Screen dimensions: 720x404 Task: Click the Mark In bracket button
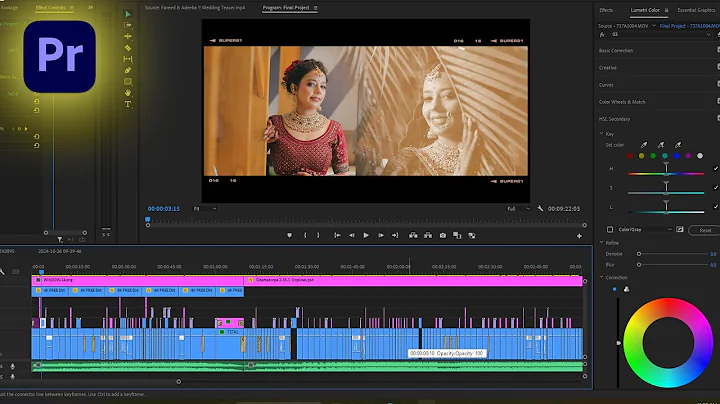coord(305,236)
